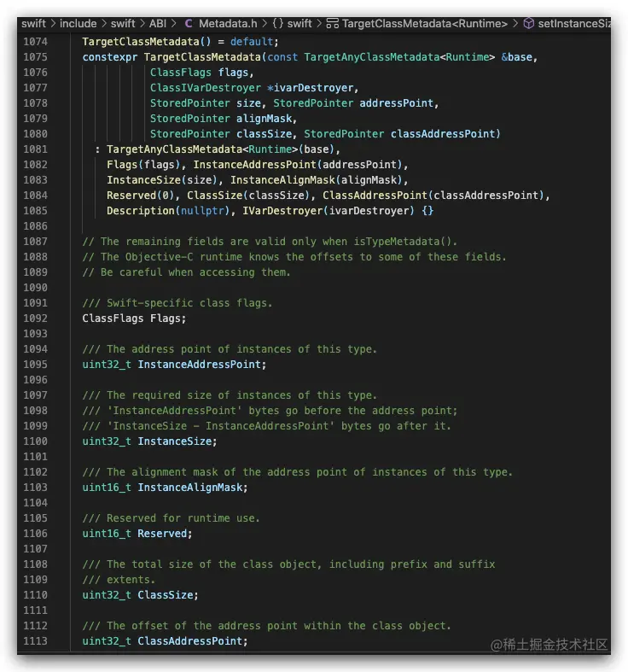Click 'uint16_t InstanceAlignMask;' declaration
This screenshot has height=672, width=628.
point(165,488)
